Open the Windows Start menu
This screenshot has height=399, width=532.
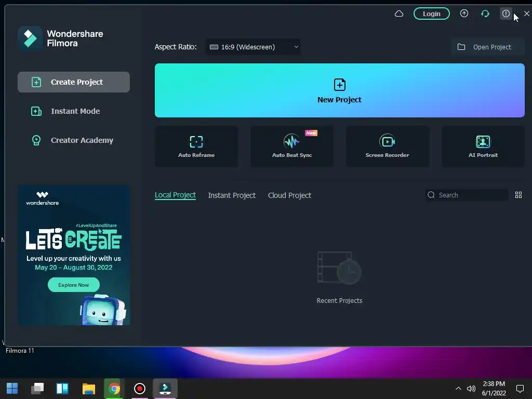coord(12,389)
